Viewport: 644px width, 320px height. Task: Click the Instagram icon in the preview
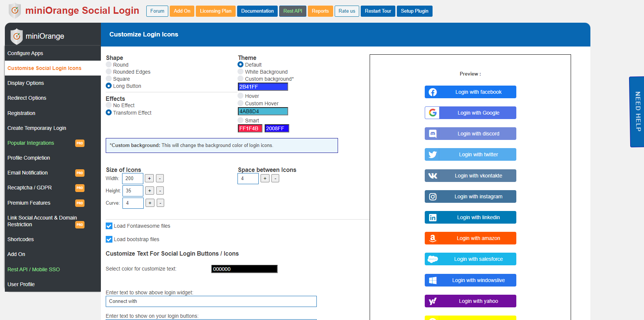[433, 196]
